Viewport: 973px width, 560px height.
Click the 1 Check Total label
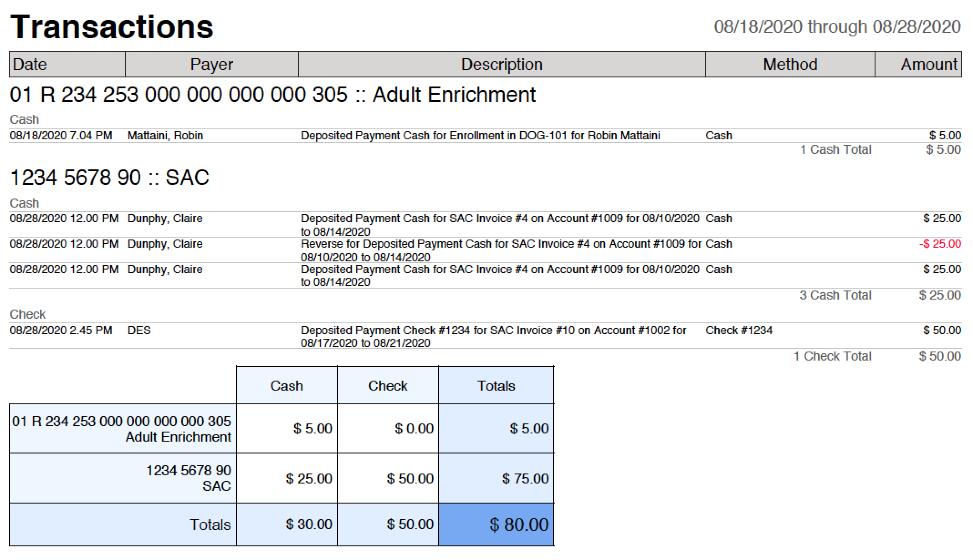pyautogui.click(x=833, y=356)
